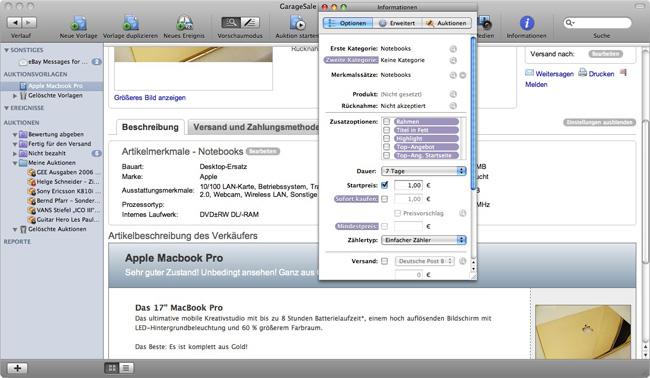This screenshot has width=650, height=378.
Task: Click Bearbeiten next to Artikelmerkmale
Action: pyautogui.click(x=263, y=151)
